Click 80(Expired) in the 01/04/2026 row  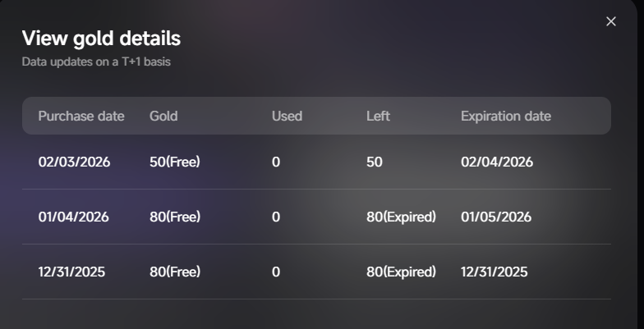tap(401, 217)
